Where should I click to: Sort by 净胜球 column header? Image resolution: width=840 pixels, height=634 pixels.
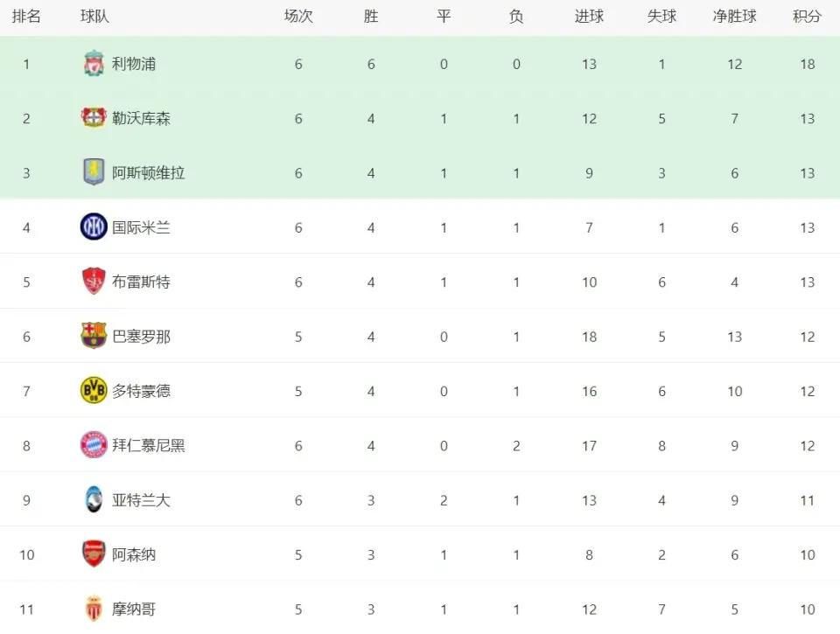coord(734,16)
